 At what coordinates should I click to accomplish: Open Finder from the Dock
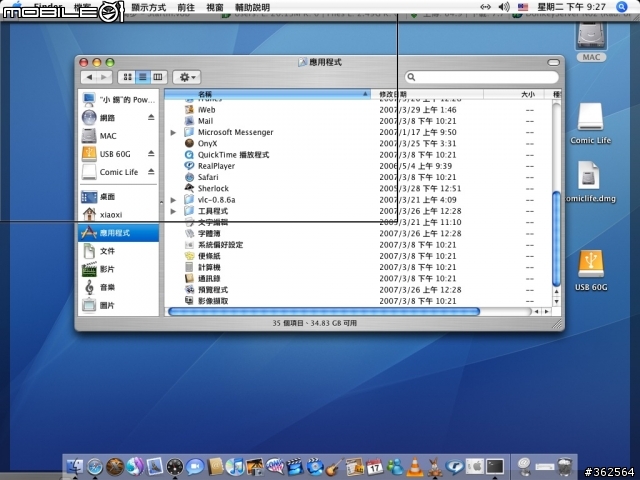[74, 466]
